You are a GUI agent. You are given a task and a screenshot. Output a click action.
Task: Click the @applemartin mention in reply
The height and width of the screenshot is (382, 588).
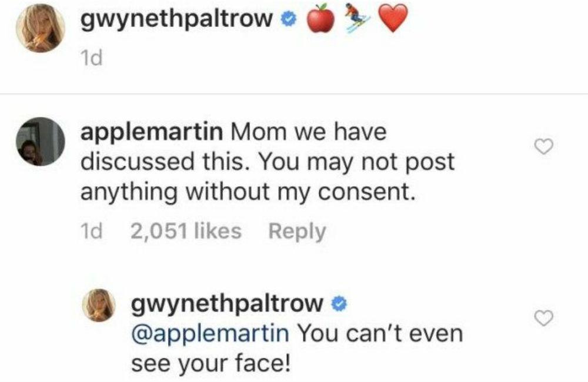click(210, 333)
